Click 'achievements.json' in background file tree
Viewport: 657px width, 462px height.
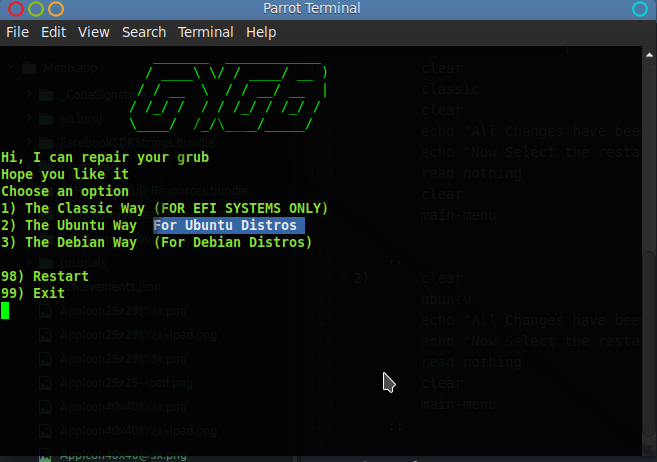coord(110,286)
